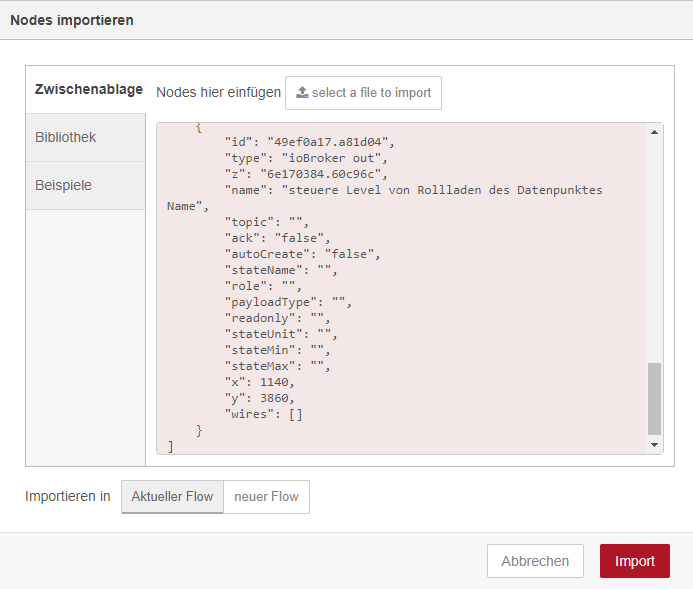Confirm with the red Import button
Image resolution: width=693 pixels, height=589 pixels.
click(635, 561)
